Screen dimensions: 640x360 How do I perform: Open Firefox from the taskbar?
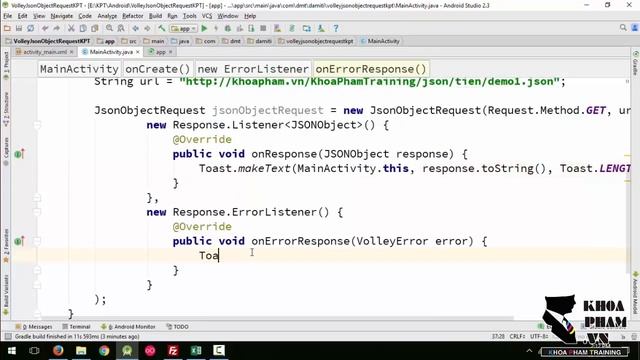[58, 351]
